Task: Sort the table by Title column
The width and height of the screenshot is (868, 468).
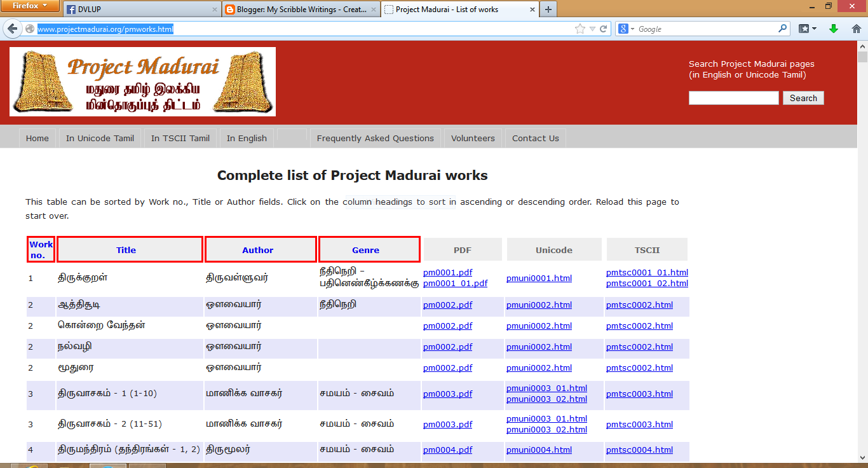Action: tap(130, 249)
